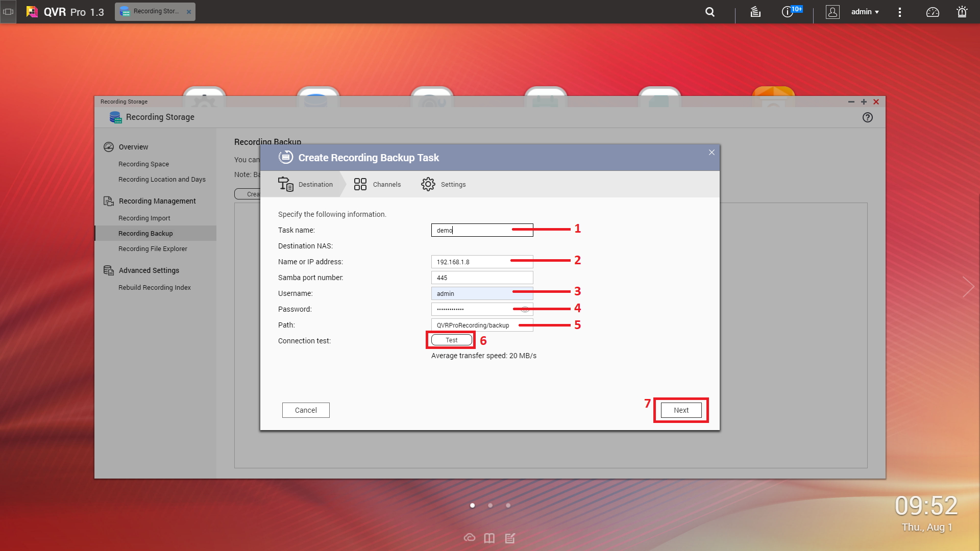Image resolution: width=980 pixels, height=551 pixels.
Task: Toggle password visibility eye icon
Action: [525, 309]
